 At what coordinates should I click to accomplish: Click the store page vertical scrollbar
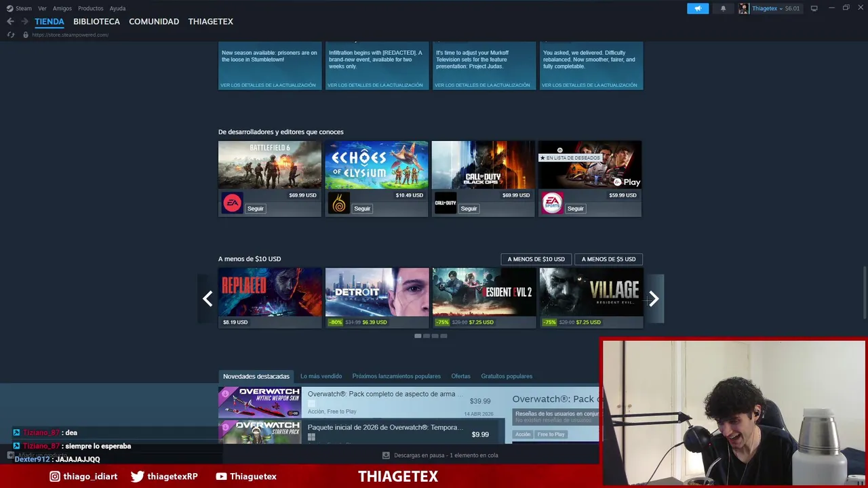[864, 291]
